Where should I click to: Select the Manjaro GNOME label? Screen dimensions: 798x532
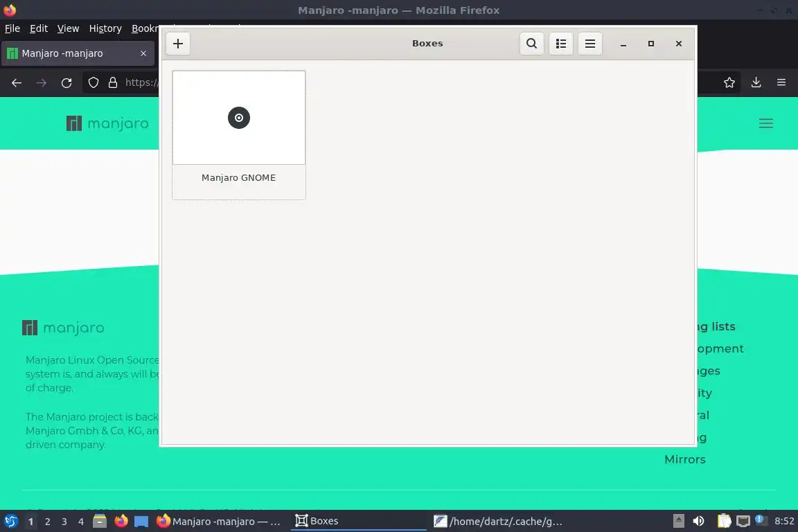tap(239, 177)
